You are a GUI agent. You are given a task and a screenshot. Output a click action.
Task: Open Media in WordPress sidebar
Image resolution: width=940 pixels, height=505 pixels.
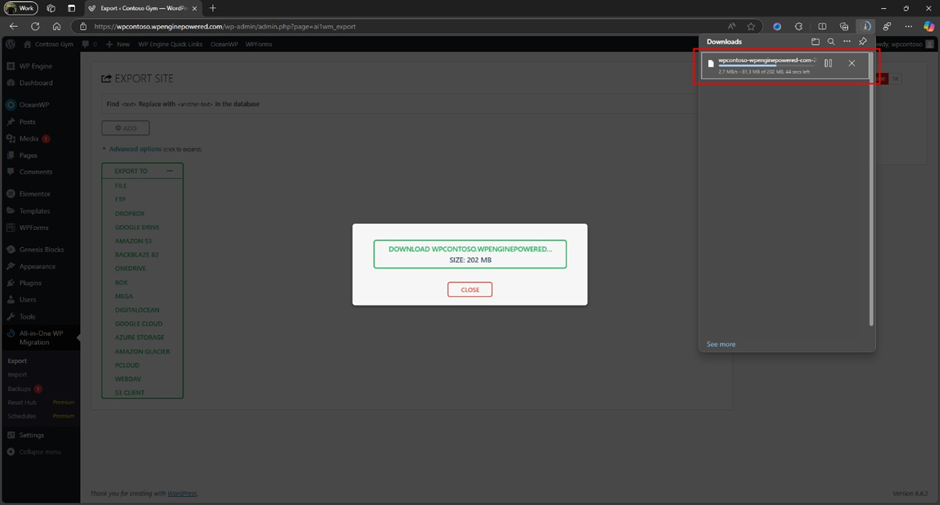pyautogui.click(x=29, y=139)
